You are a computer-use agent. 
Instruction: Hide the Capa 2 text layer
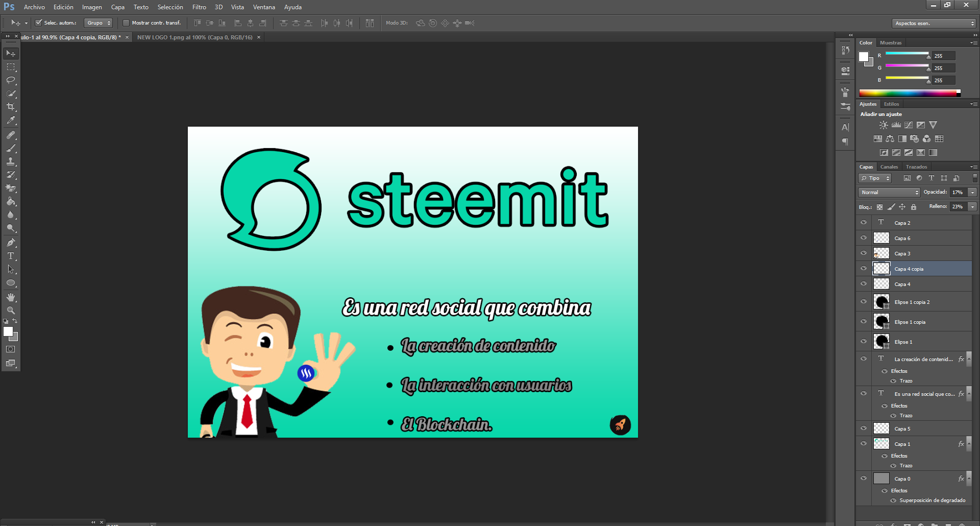(864, 223)
